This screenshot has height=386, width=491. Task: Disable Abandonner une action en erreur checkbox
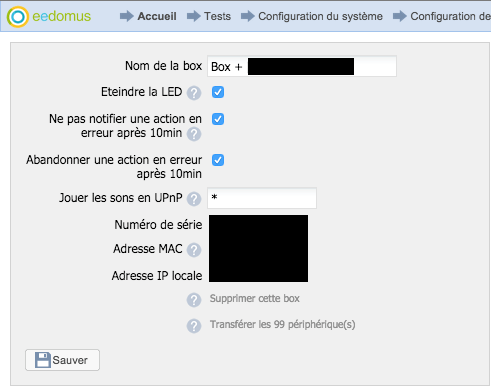click(x=218, y=160)
